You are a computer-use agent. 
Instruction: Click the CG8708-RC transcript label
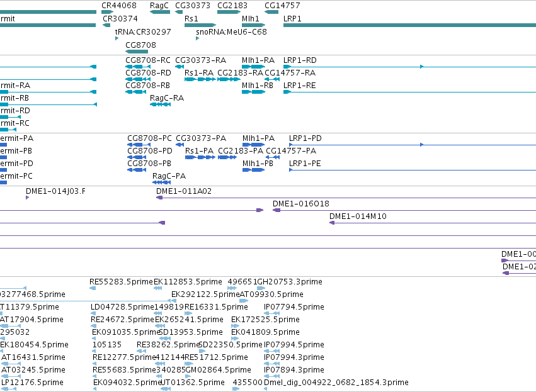(x=148, y=60)
